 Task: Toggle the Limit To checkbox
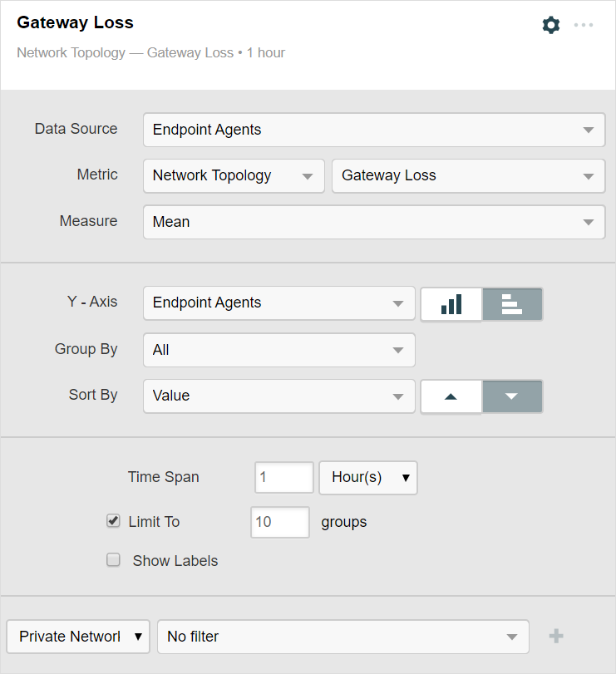click(114, 521)
